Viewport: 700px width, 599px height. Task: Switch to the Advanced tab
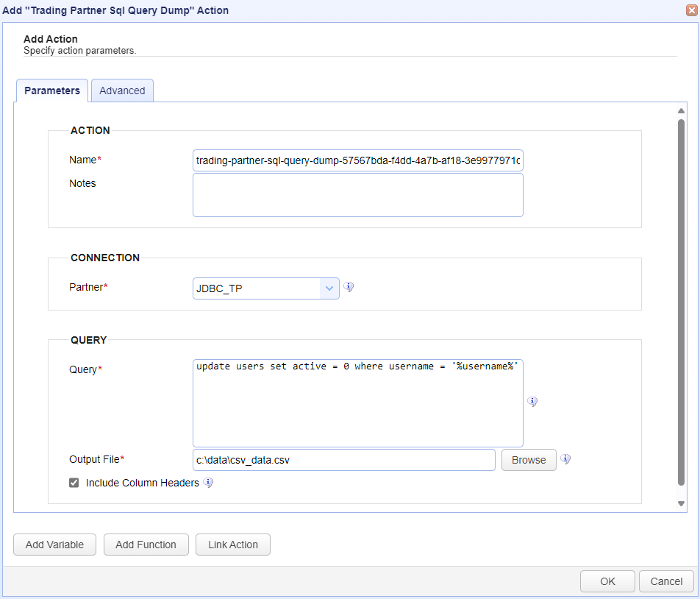click(122, 91)
